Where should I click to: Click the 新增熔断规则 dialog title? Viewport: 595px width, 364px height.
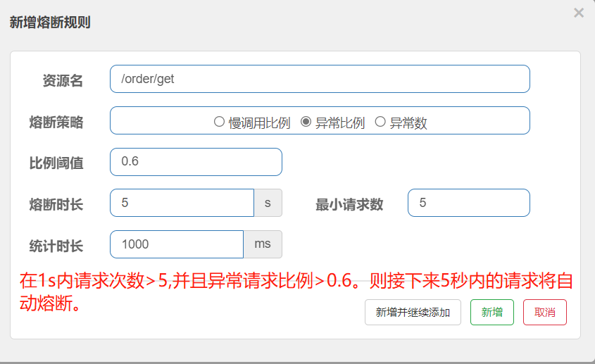point(49,23)
